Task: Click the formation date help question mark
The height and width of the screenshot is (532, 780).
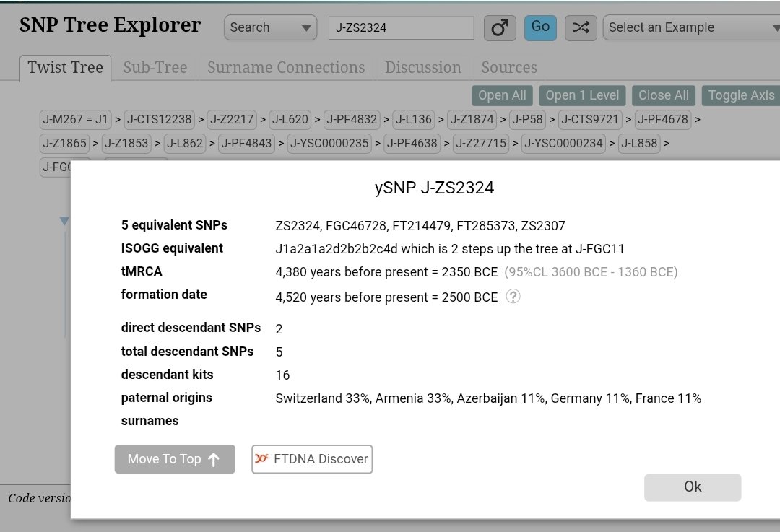Action: click(x=513, y=297)
